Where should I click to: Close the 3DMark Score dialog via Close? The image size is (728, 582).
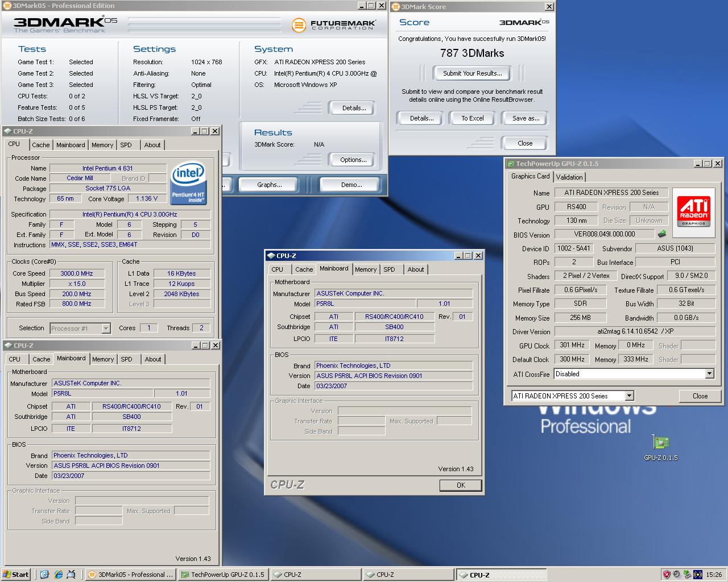point(525,143)
